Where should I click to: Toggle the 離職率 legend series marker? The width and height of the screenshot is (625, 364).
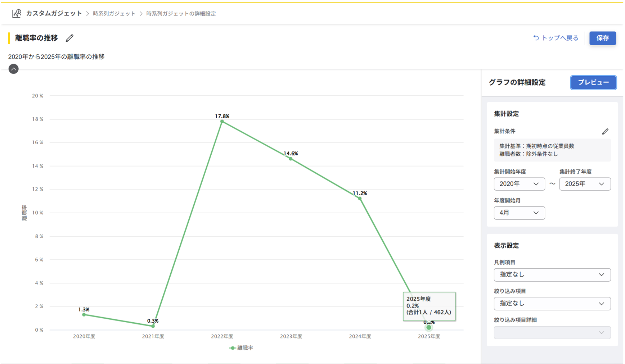233,348
